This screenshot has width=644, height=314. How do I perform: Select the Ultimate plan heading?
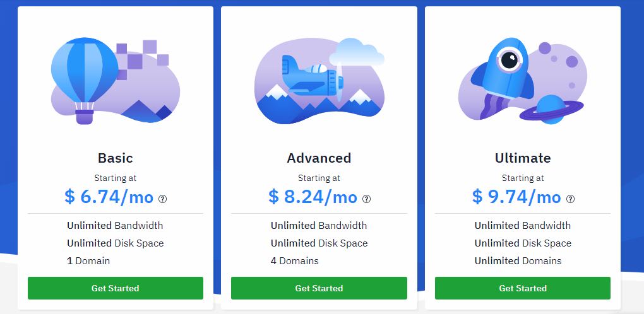tap(523, 158)
